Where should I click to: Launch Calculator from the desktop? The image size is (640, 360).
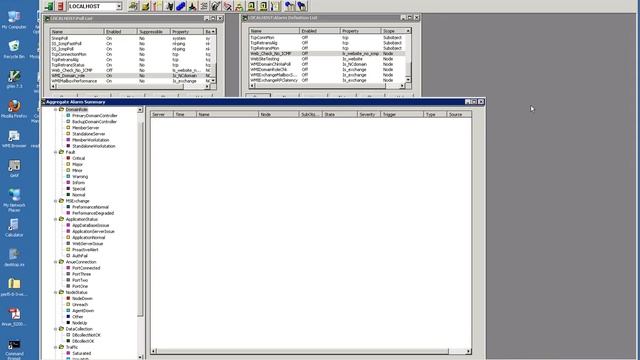tap(14, 228)
